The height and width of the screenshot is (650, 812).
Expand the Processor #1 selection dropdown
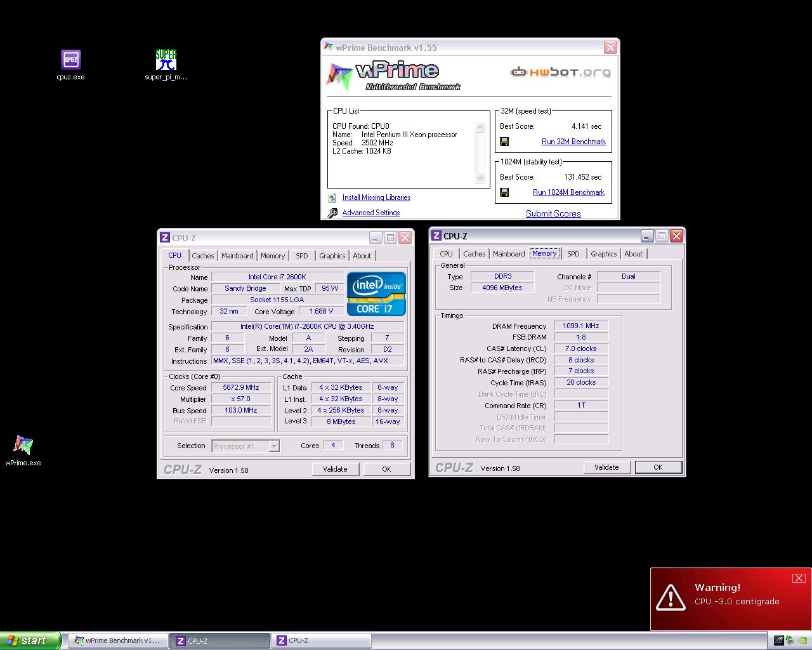(x=274, y=446)
